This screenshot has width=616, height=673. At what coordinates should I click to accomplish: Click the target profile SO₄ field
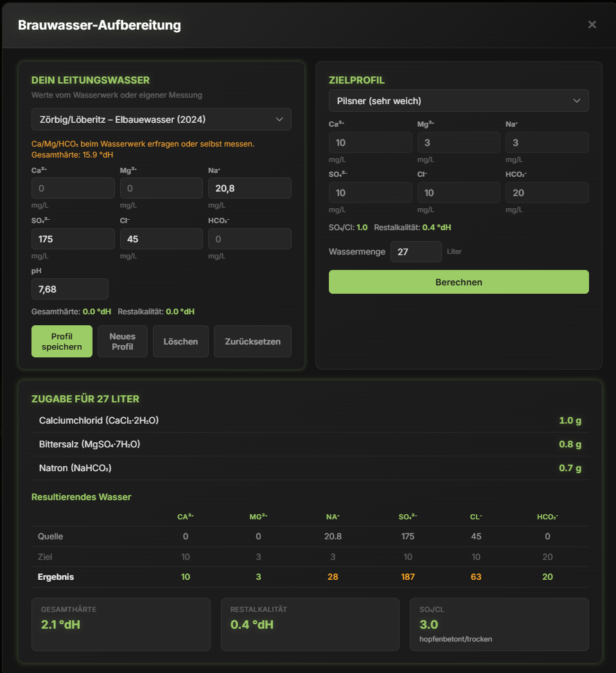[x=371, y=193]
